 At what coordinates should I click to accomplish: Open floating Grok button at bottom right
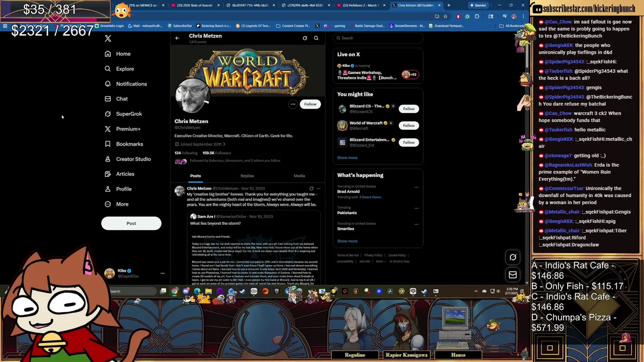tap(513, 257)
